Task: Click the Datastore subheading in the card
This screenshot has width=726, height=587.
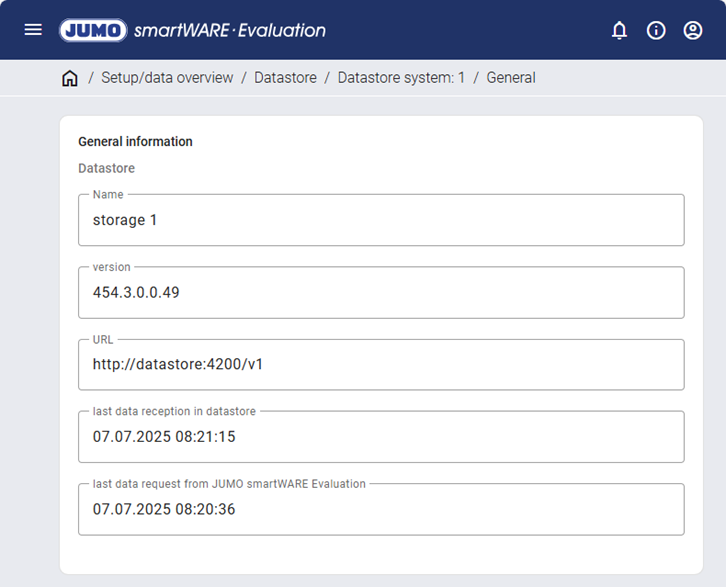Action: point(106,168)
